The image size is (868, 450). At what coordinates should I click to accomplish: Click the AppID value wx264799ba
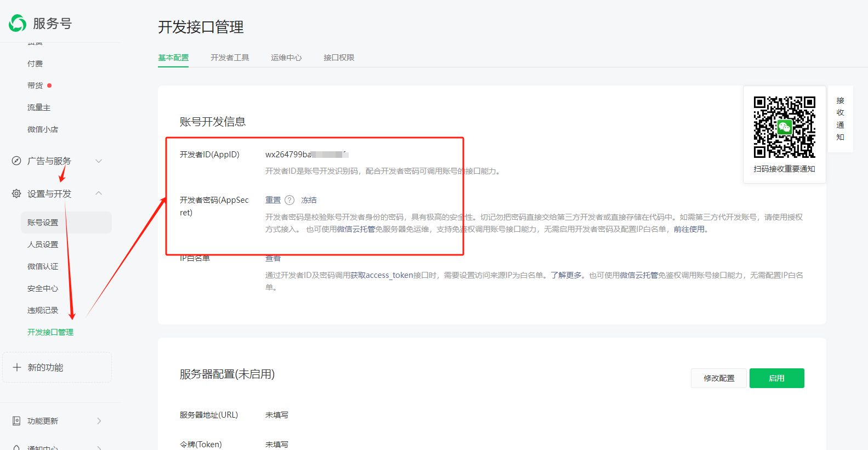click(307, 155)
